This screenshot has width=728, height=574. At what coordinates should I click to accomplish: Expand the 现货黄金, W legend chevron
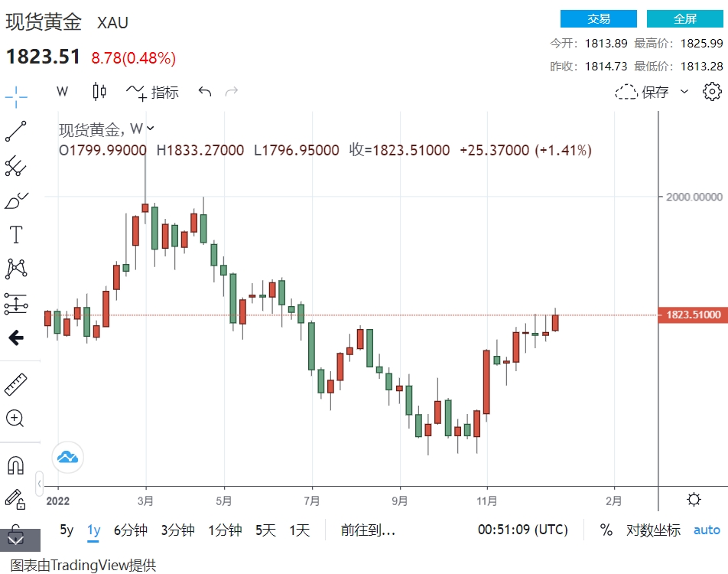[x=151, y=129]
